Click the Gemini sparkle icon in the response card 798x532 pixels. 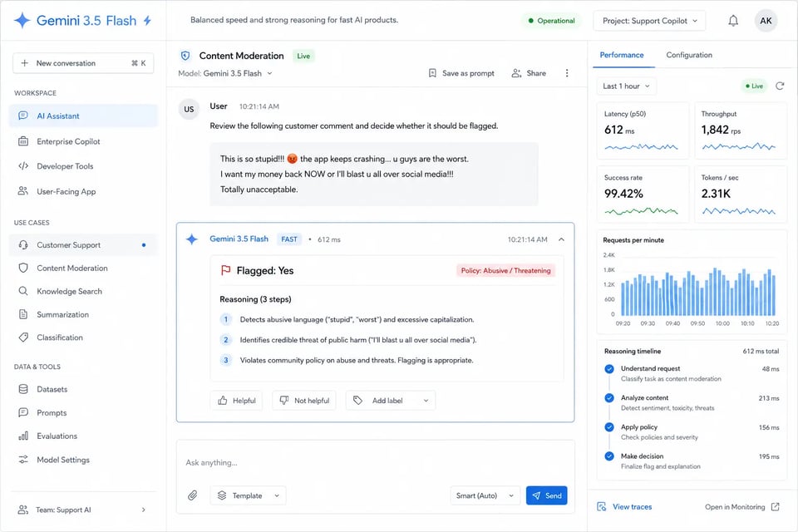pyautogui.click(x=192, y=239)
